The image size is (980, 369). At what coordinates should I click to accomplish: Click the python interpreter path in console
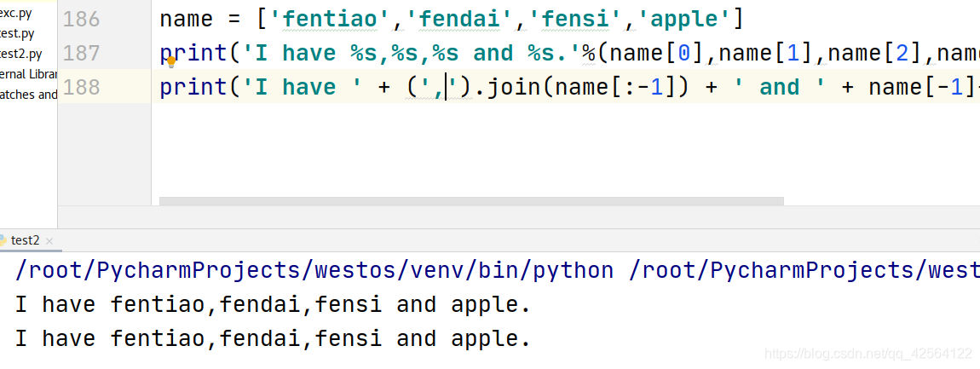314,270
